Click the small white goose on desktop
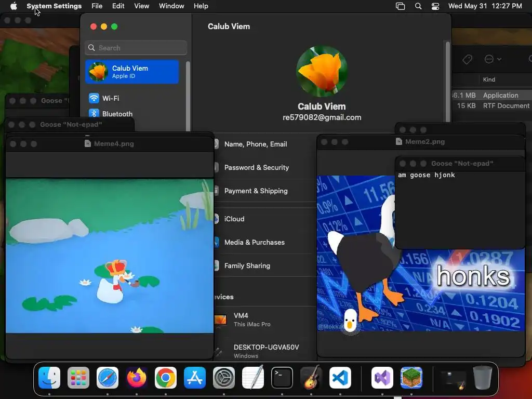This screenshot has width=532, height=399. click(350, 320)
